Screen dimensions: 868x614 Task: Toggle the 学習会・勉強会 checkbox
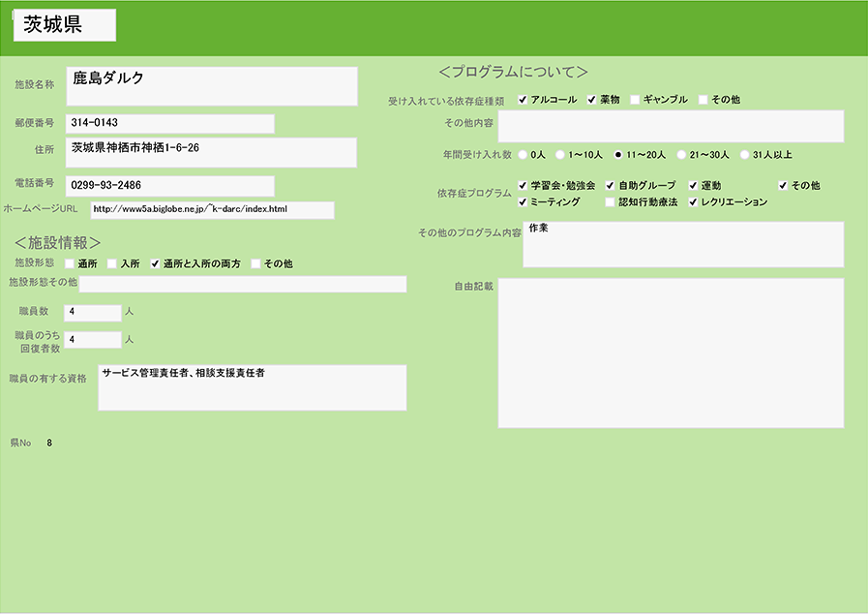click(523, 185)
